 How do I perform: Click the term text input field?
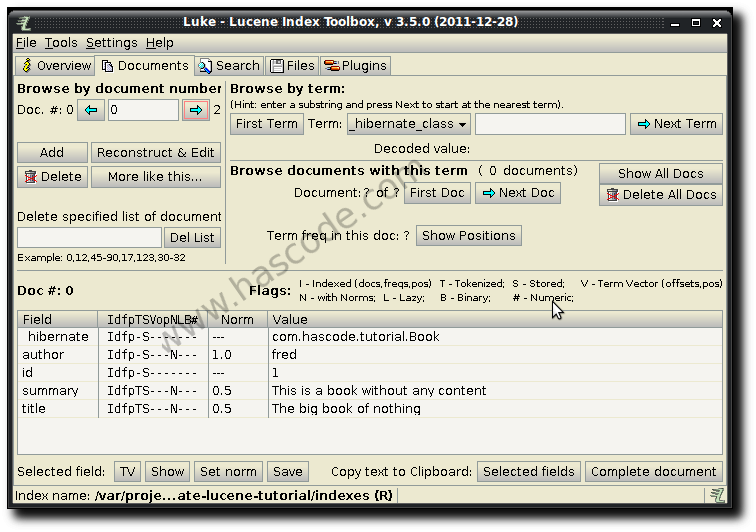click(549, 124)
